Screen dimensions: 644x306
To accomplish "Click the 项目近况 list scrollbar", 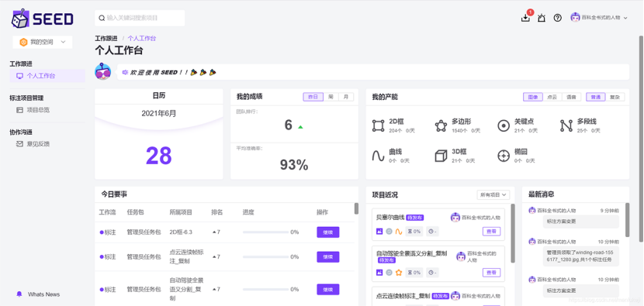I will 513,233.
